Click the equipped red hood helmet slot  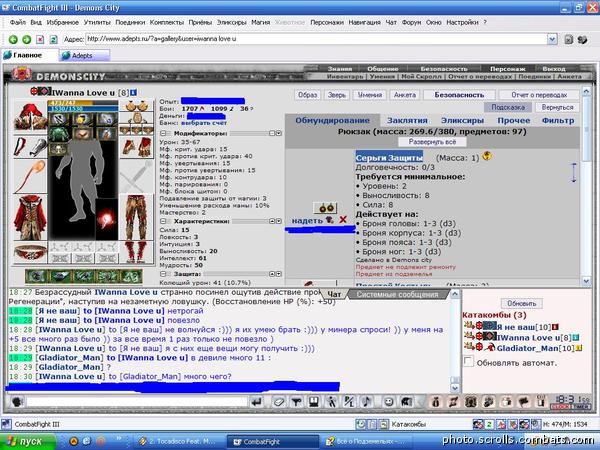pos(30,117)
